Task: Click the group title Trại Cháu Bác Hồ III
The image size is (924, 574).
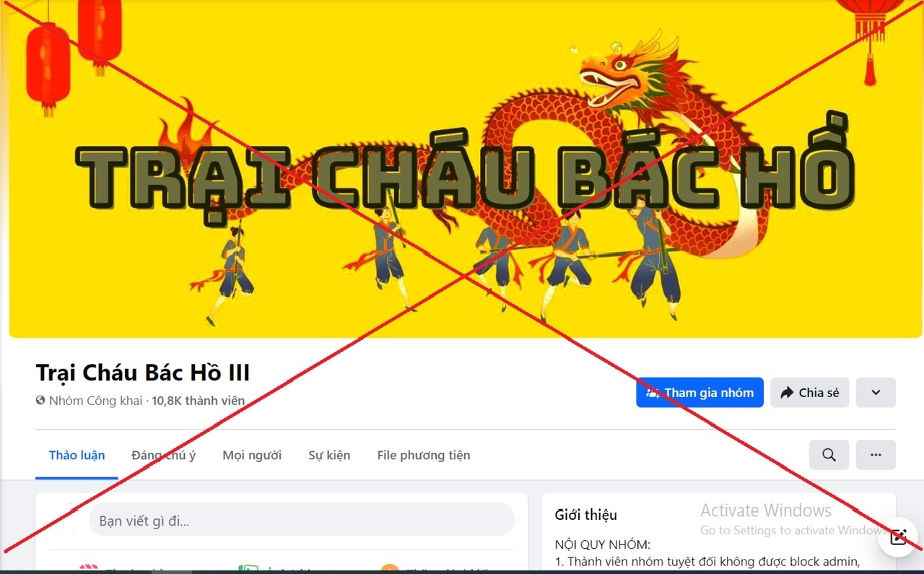Action: [143, 373]
